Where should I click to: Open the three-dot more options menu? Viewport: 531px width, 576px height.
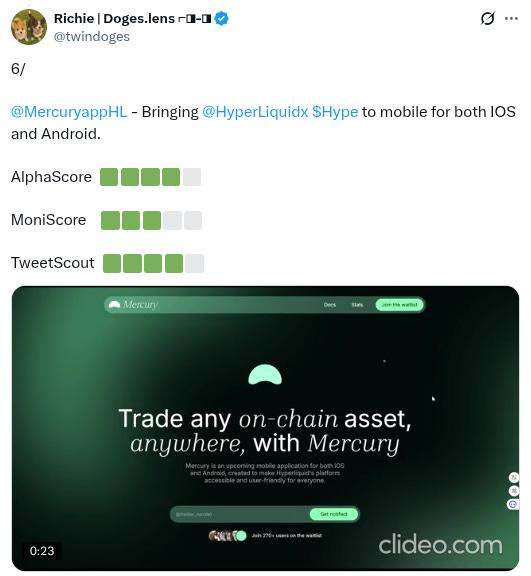click(512, 18)
